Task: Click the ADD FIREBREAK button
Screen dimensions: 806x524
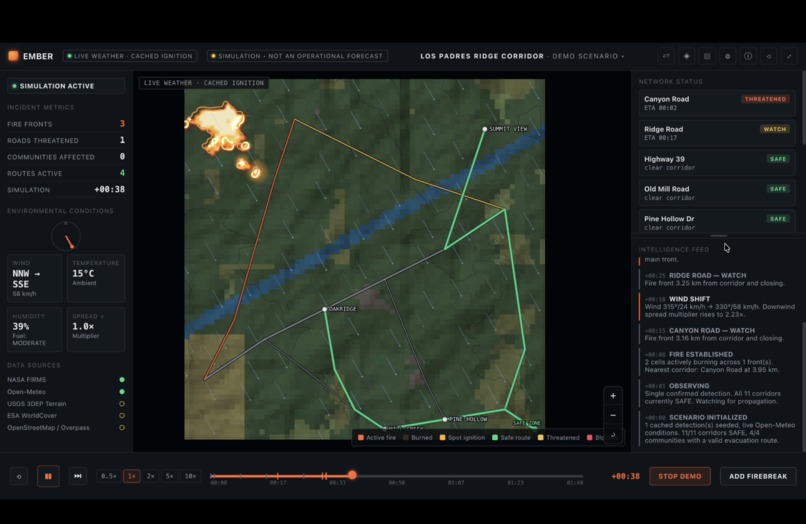Action: (x=758, y=476)
